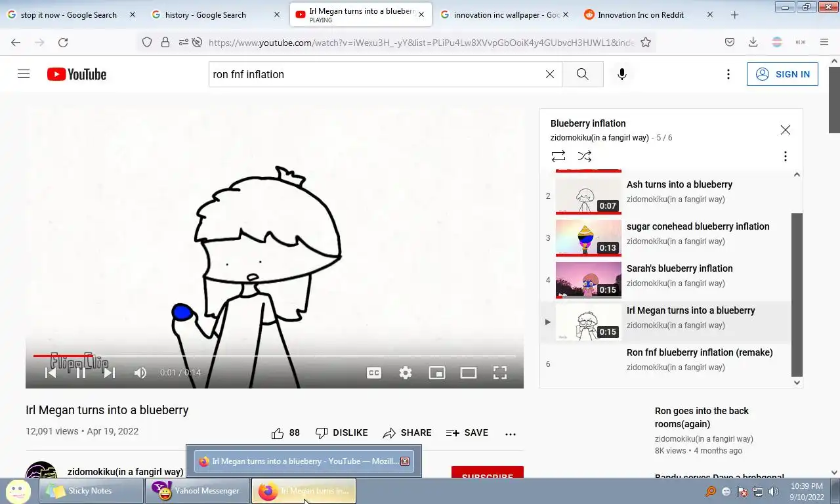Viewport: 840px width, 504px height.
Task: Open Firefox downloads panel
Action: tap(753, 42)
